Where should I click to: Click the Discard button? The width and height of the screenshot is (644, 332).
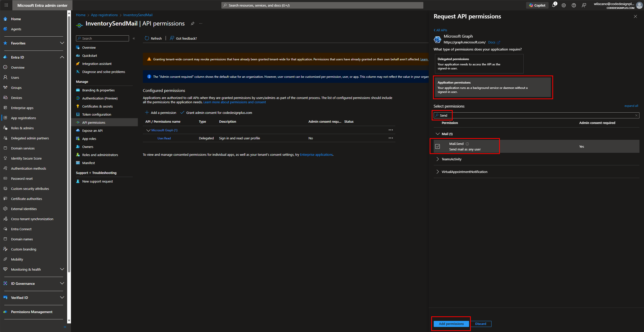pos(480,324)
